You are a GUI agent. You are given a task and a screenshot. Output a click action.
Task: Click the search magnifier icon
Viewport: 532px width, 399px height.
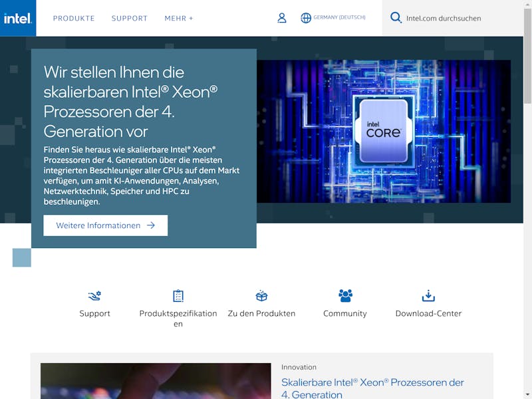(x=396, y=18)
